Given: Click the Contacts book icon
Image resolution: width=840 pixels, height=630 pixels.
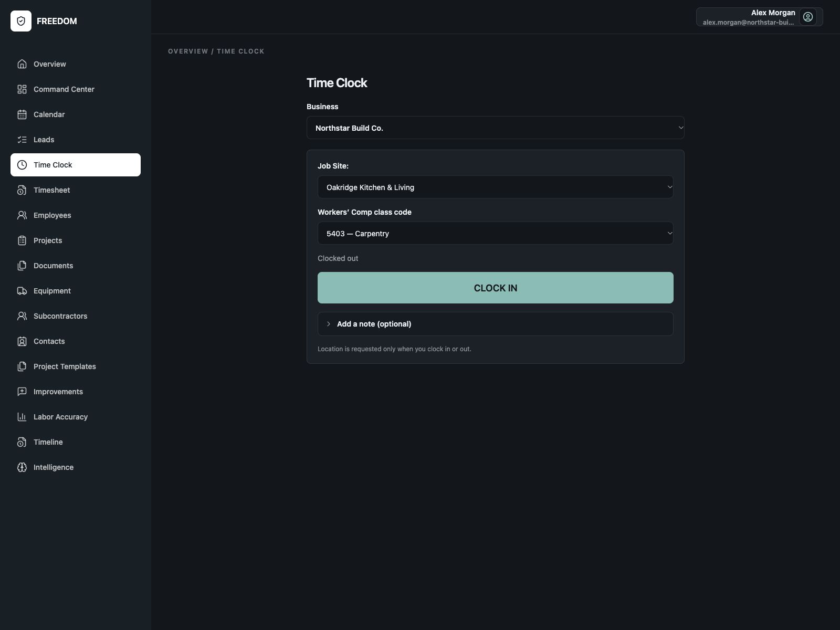Looking at the screenshot, I should tap(22, 341).
